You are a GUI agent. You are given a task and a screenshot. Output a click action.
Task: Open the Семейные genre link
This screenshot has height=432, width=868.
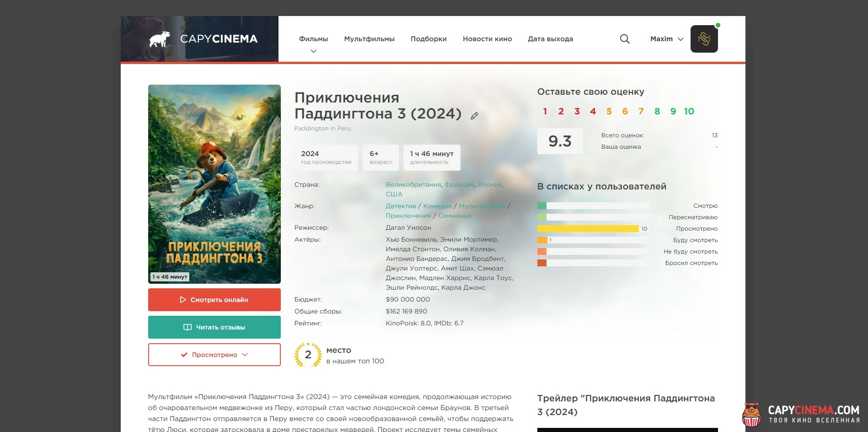pyautogui.click(x=455, y=216)
